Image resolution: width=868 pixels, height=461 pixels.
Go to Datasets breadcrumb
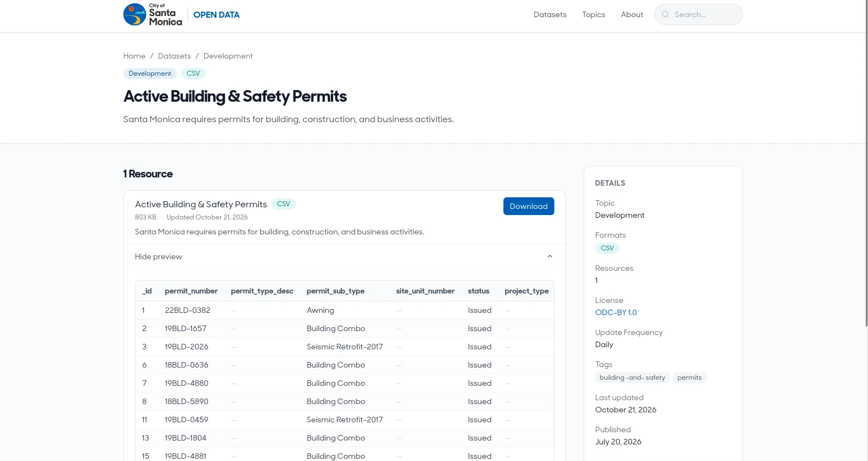[x=174, y=56]
